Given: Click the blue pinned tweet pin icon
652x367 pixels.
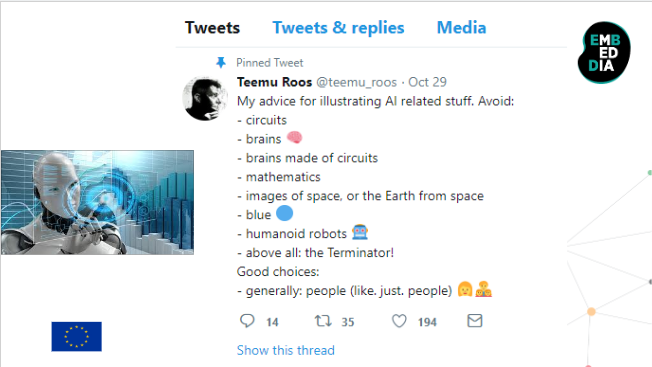Looking at the screenshot, I should tap(221, 62).
